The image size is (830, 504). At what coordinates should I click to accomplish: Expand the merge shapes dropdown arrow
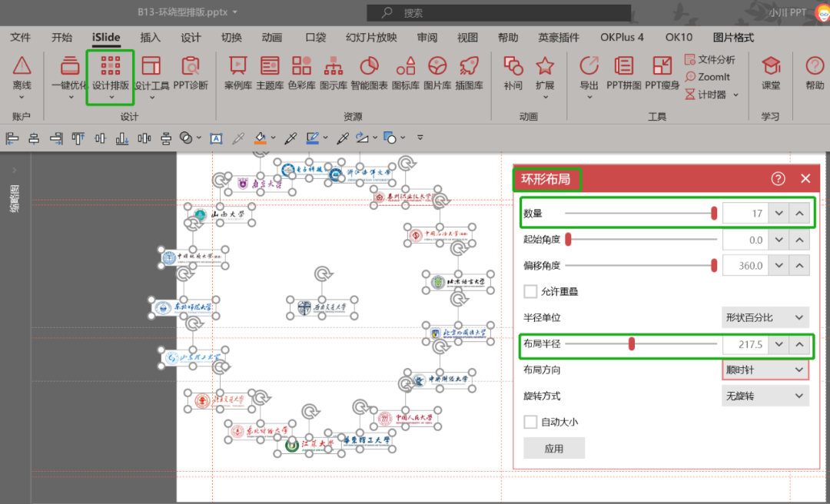199,138
